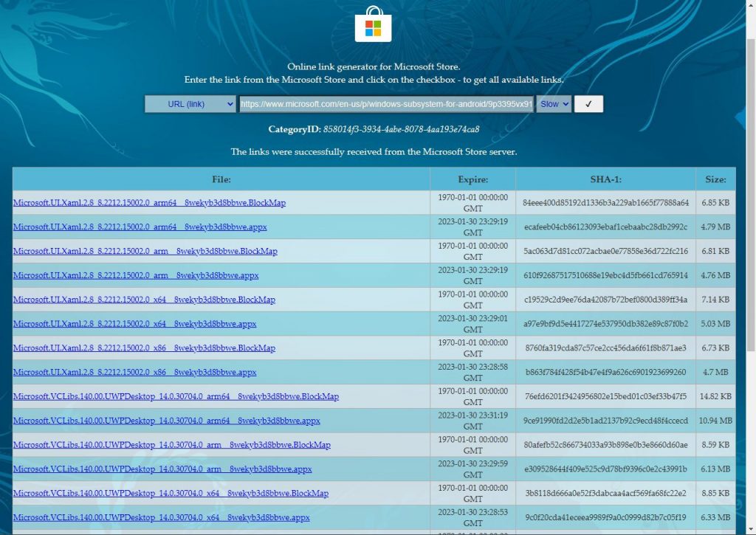Click the 6.85 KB size cell
This screenshot has height=535, width=756.
click(715, 203)
